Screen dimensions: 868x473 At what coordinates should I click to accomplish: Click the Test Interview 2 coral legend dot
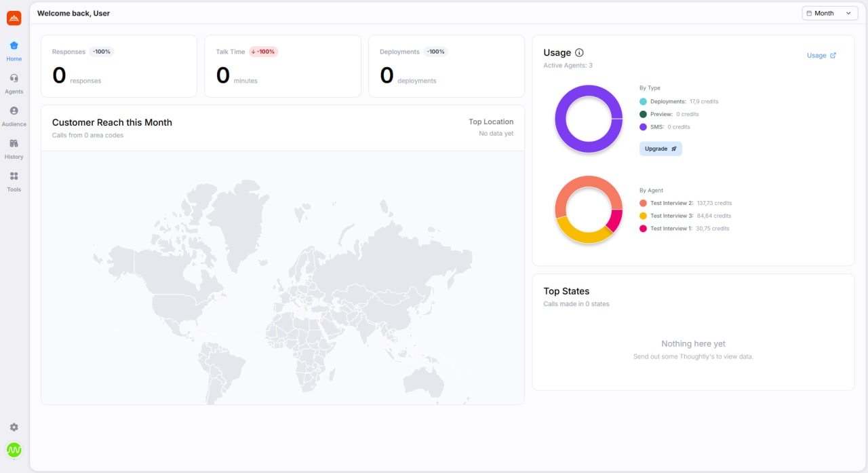(643, 203)
